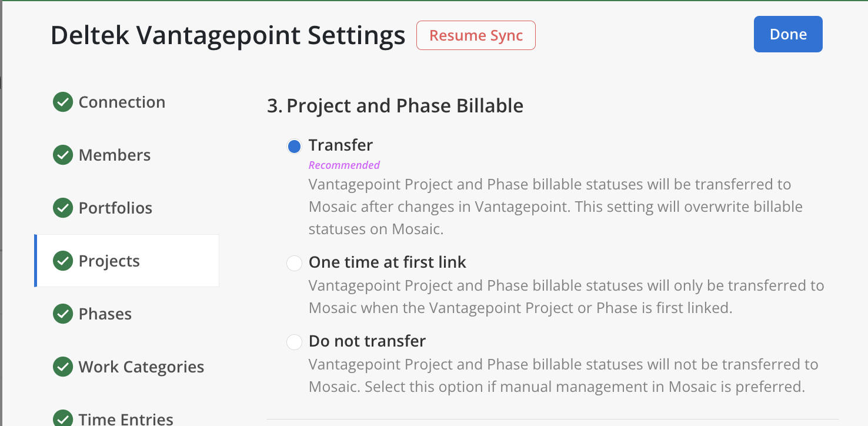Image resolution: width=868 pixels, height=426 pixels.
Task: Click the Projects tab label
Action: 109,261
